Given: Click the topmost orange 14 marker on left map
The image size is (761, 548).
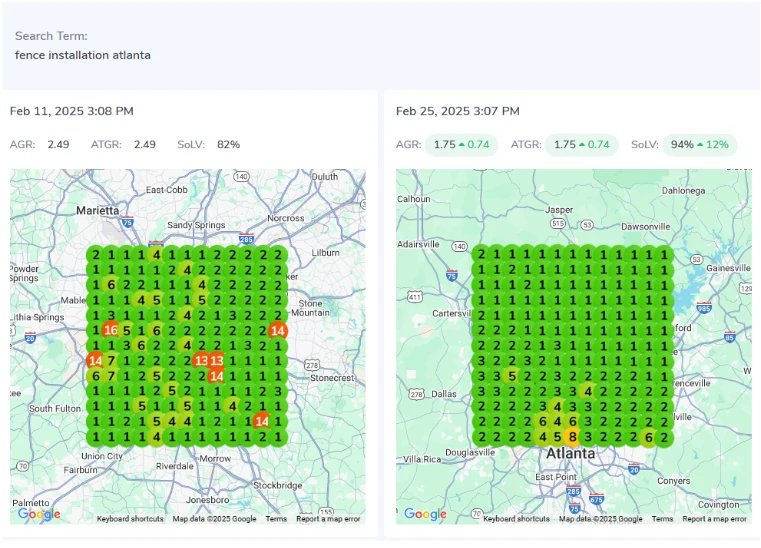Looking at the screenshot, I should point(278,330).
